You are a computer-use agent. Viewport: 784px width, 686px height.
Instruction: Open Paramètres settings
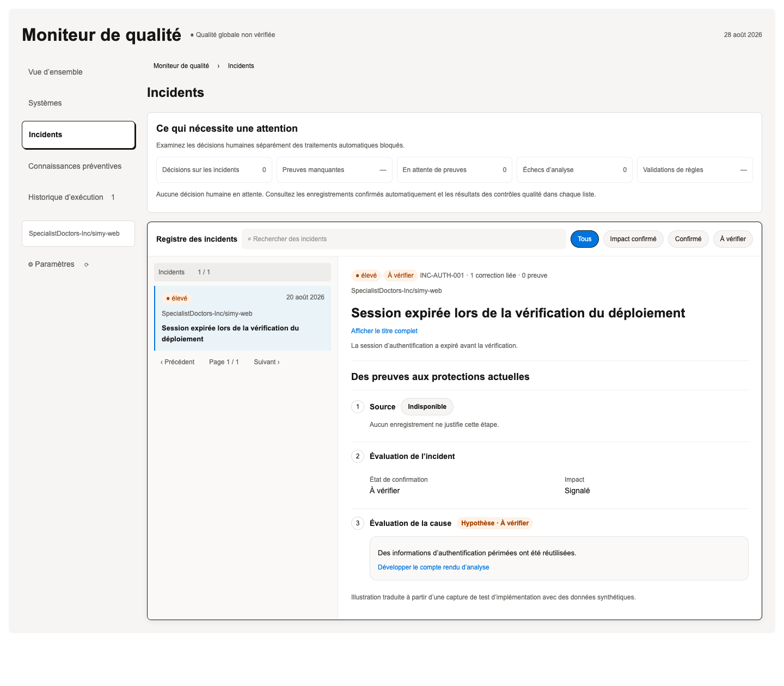coord(51,264)
